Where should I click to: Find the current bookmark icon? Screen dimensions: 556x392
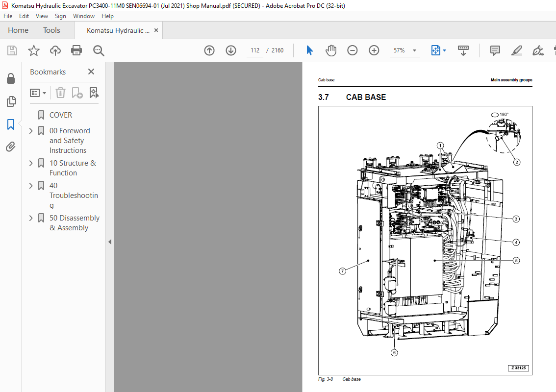[x=94, y=93]
